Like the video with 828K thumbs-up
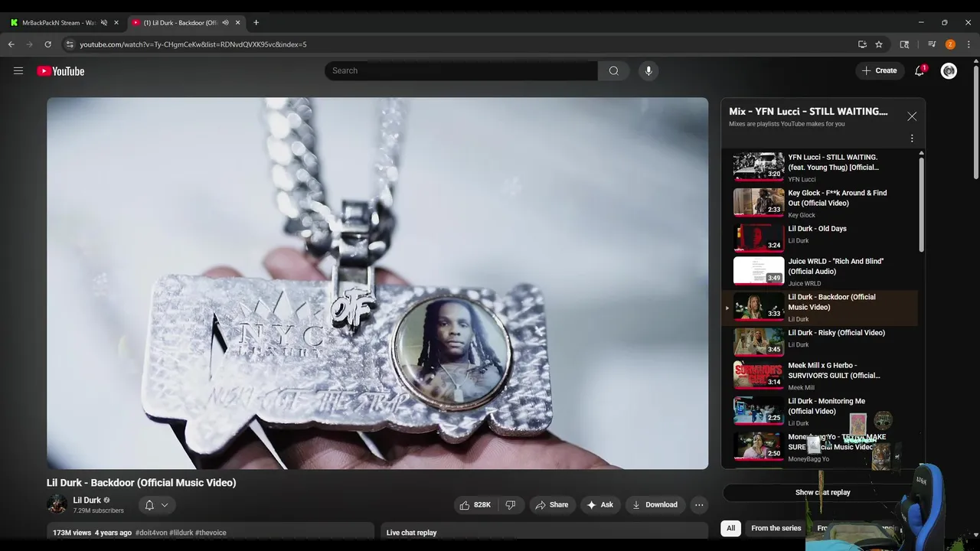The height and width of the screenshot is (551, 980). pyautogui.click(x=475, y=504)
